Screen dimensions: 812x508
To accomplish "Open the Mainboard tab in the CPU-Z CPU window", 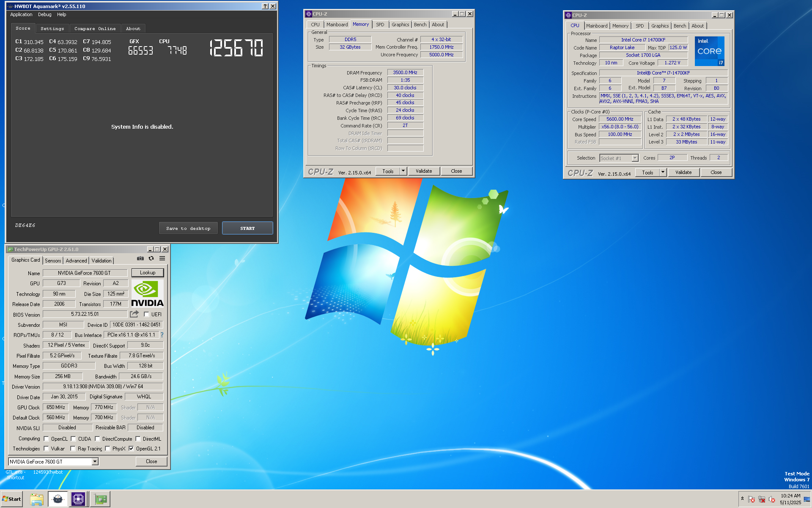I will [597, 26].
